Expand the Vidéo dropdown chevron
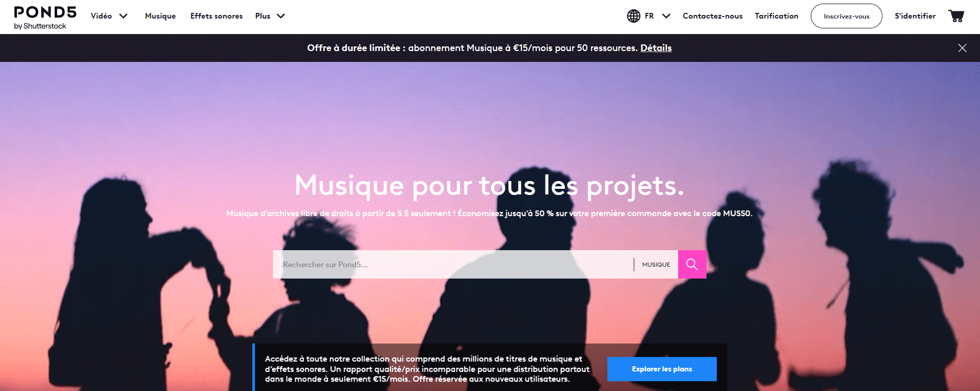 pyautogui.click(x=123, y=16)
